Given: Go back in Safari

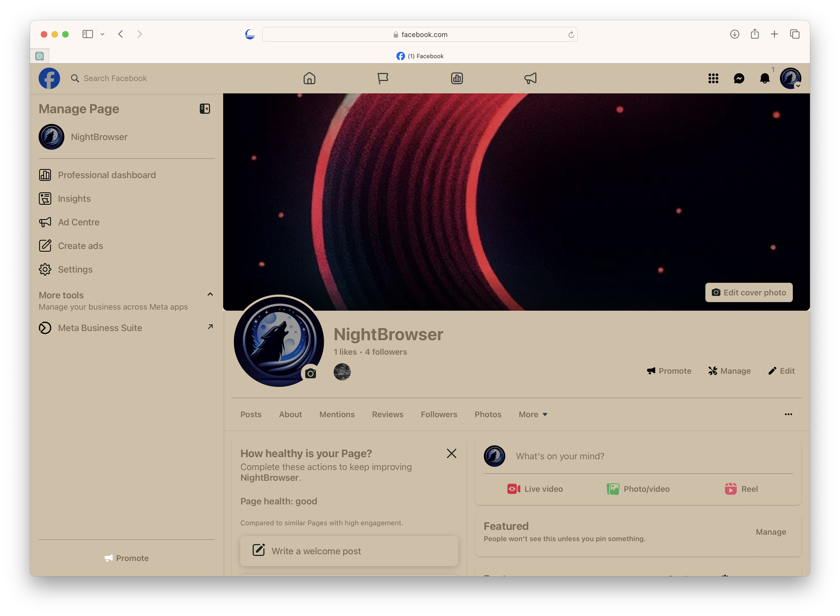Looking at the screenshot, I should coord(121,34).
